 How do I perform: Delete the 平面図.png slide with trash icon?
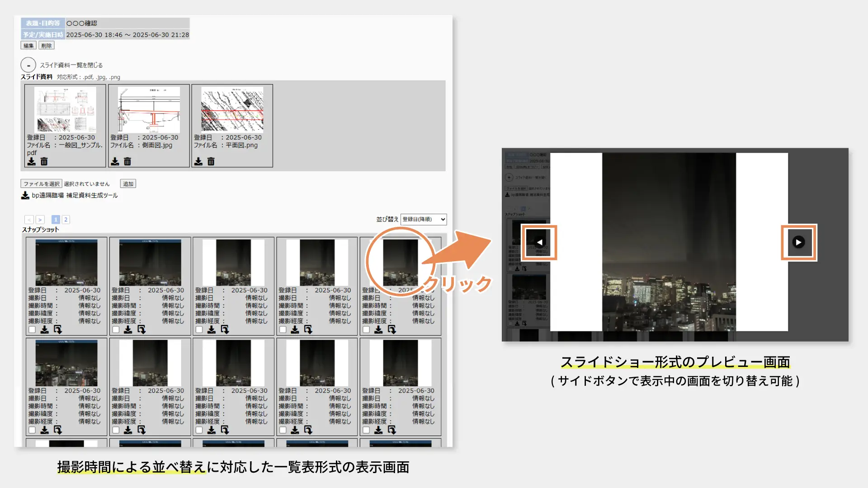point(211,161)
